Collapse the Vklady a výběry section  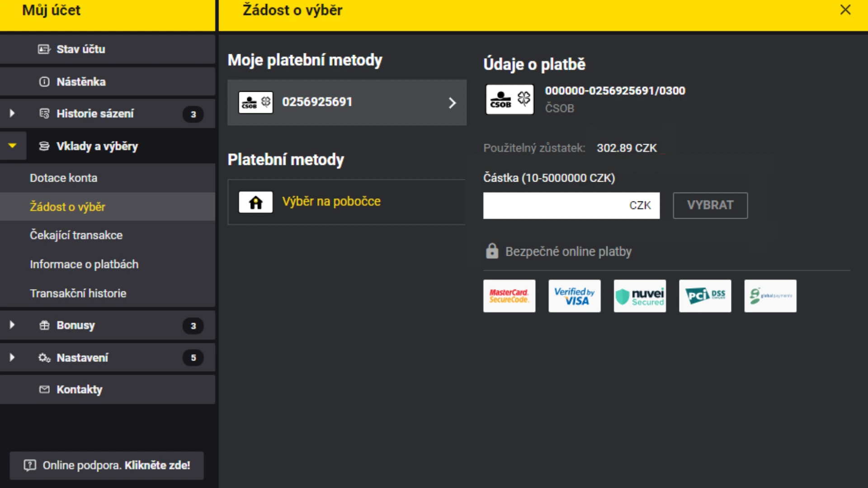12,146
